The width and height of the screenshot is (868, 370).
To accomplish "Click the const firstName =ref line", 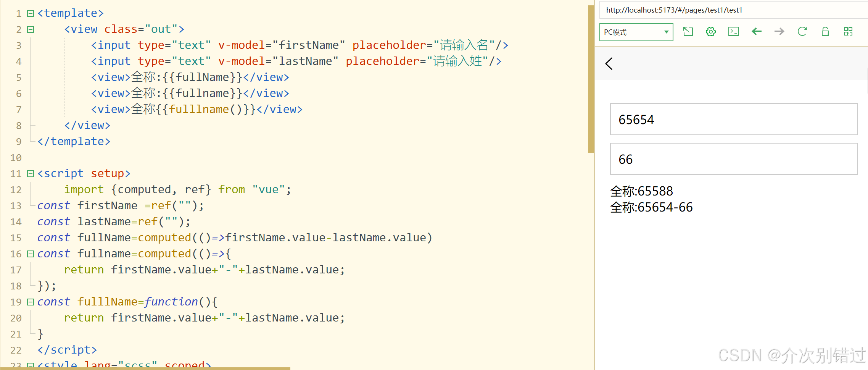I will pyautogui.click(x=121, y=205).
